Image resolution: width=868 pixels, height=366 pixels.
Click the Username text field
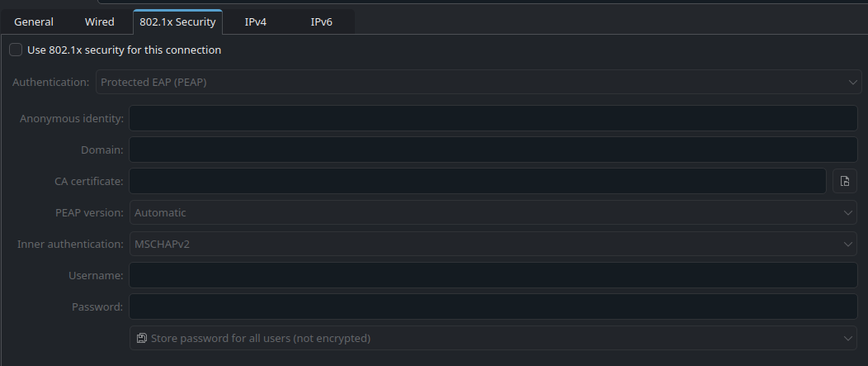coord(493,275)
